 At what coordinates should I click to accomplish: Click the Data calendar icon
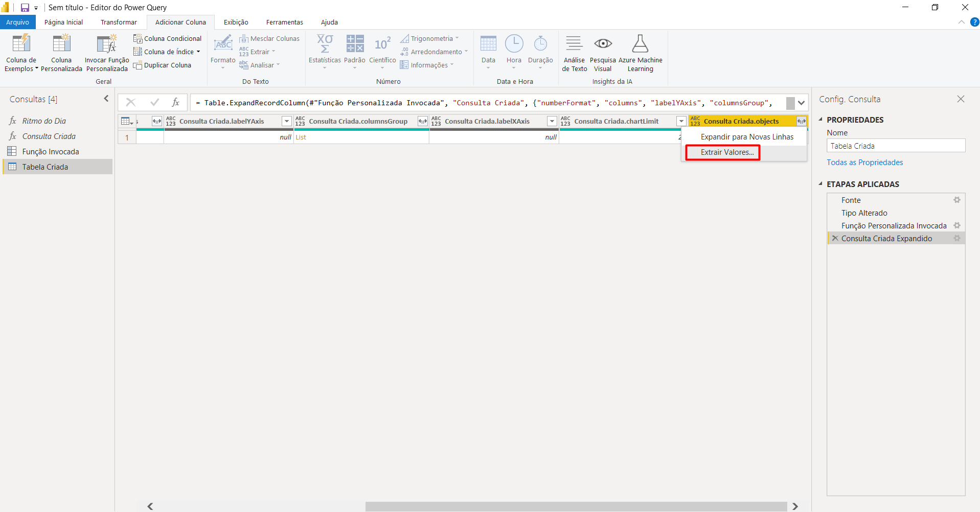click(x=488, y=44)
